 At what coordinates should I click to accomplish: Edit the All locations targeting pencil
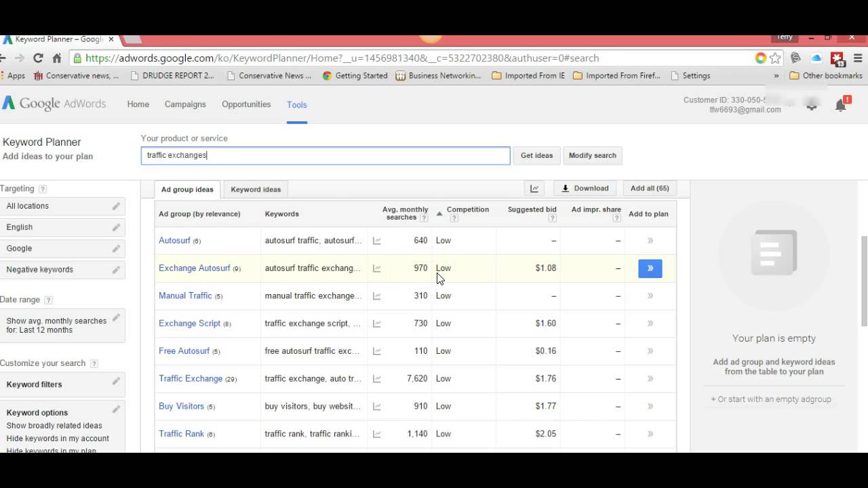[x=116, y=206]
